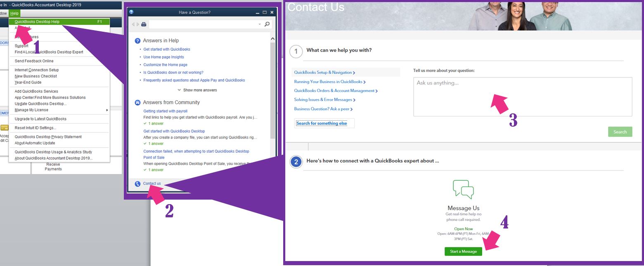This screenshot has height=266, width=644.
Task: Click back arrow in help window toolbar
Action: point(133,24)
